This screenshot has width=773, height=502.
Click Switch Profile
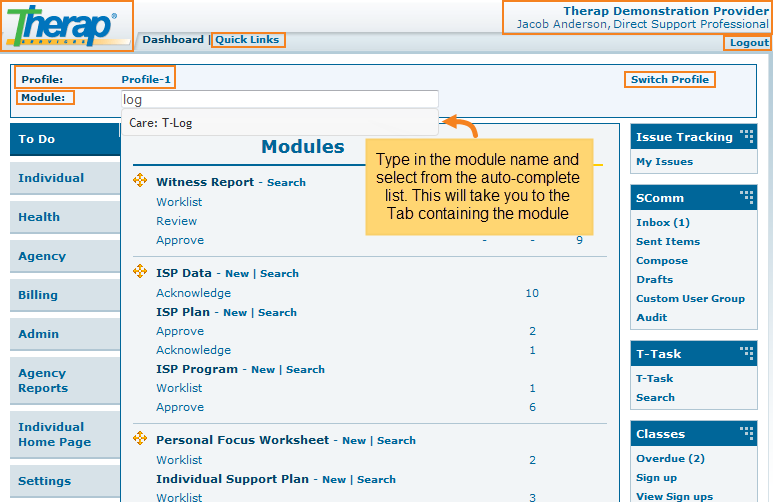[x=670, y=79]
